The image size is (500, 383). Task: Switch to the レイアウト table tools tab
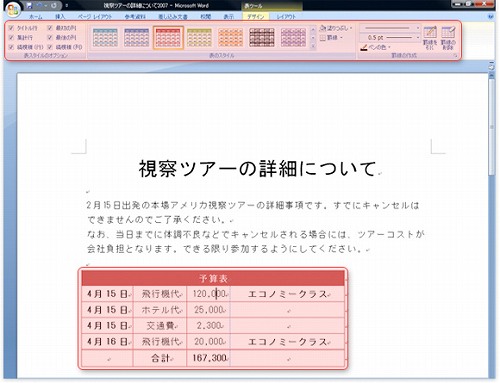pos(286,16)
